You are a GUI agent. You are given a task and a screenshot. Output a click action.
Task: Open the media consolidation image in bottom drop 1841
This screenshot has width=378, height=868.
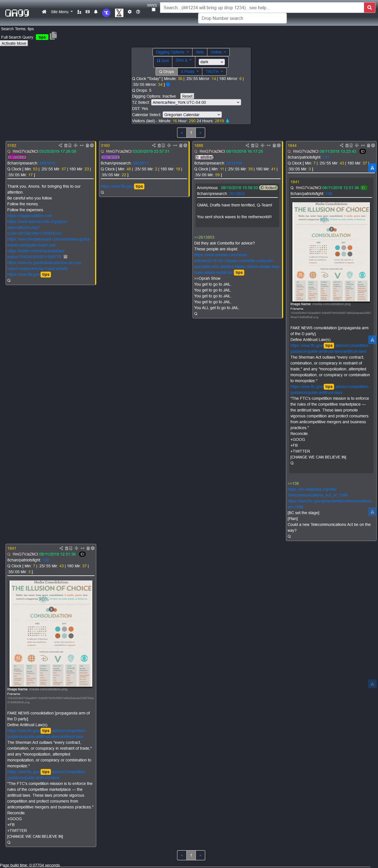pos(51,633)
